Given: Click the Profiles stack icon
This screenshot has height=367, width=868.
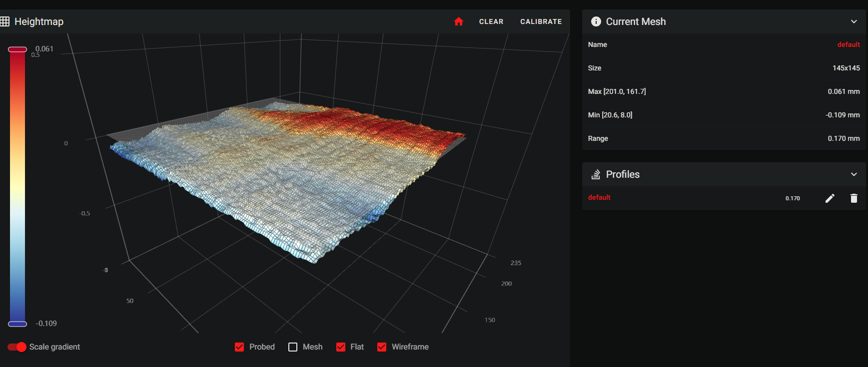Looking at the screenshot, I should [596, 174].
